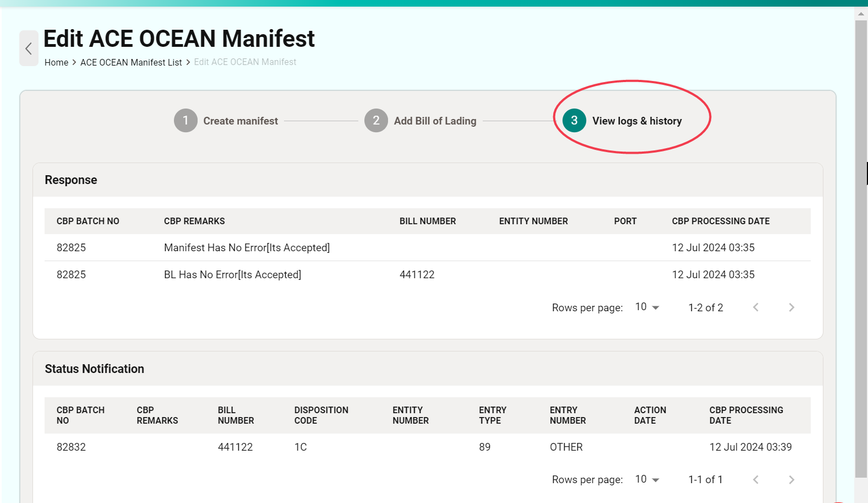Click scrollbar up arrow at top right
The image size is (868, 503).
pyautogui.click(x=861, y=14)
